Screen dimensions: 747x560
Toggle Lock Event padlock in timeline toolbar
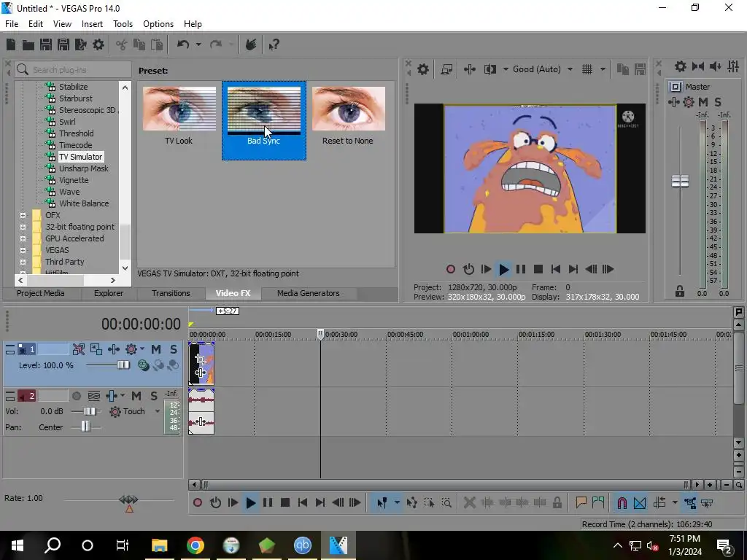(x=557, y=503)
